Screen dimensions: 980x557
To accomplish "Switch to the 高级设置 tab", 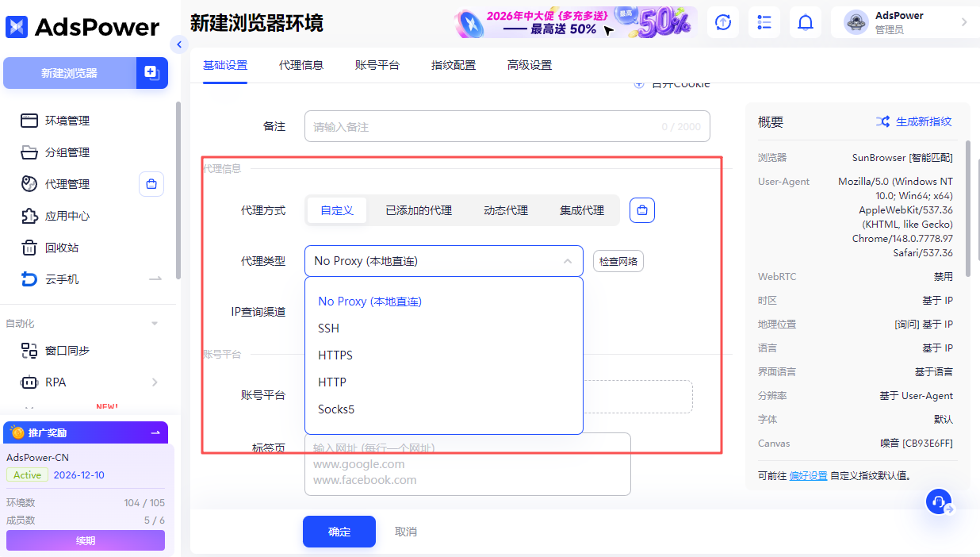I will (x=530, y=65).
